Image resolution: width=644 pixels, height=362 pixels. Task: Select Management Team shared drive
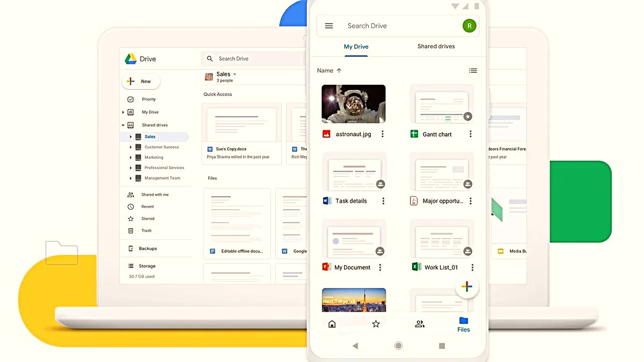click(162, 178)
